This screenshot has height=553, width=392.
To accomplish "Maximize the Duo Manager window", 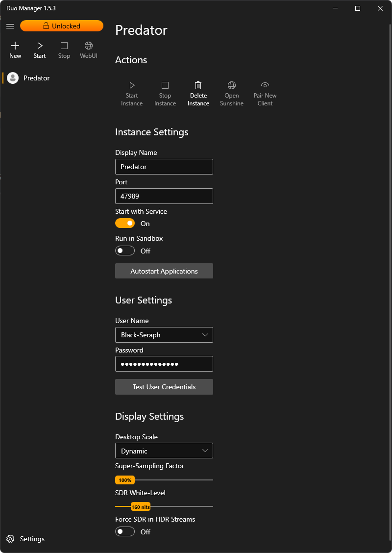I will pyautogui.click(x=357, y=8).
